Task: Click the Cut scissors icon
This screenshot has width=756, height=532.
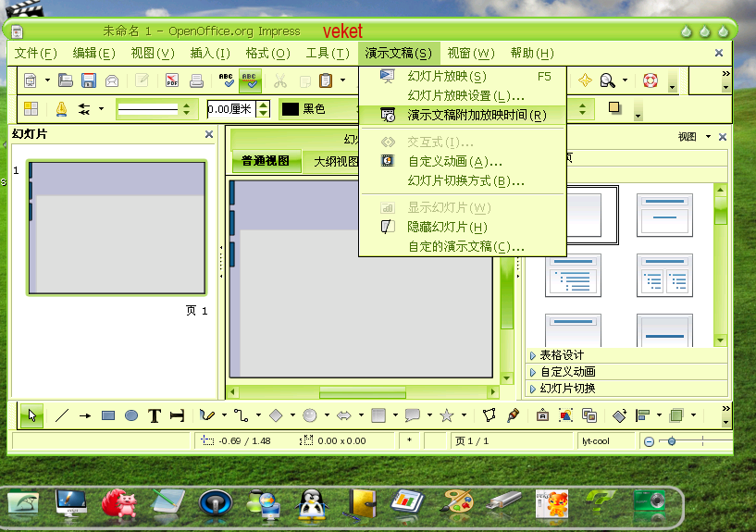Action: coord(280,80)
